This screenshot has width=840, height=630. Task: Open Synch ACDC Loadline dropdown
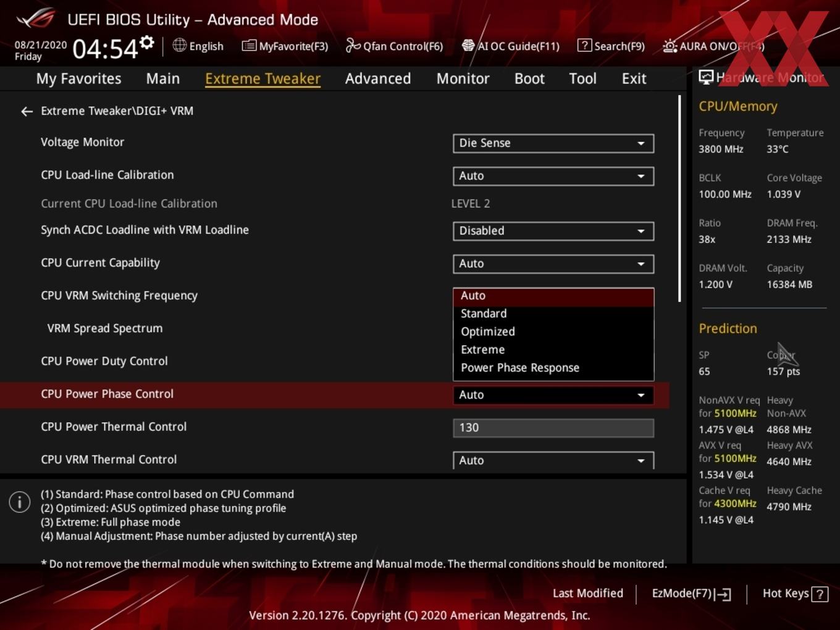click(x=553, y=231)
